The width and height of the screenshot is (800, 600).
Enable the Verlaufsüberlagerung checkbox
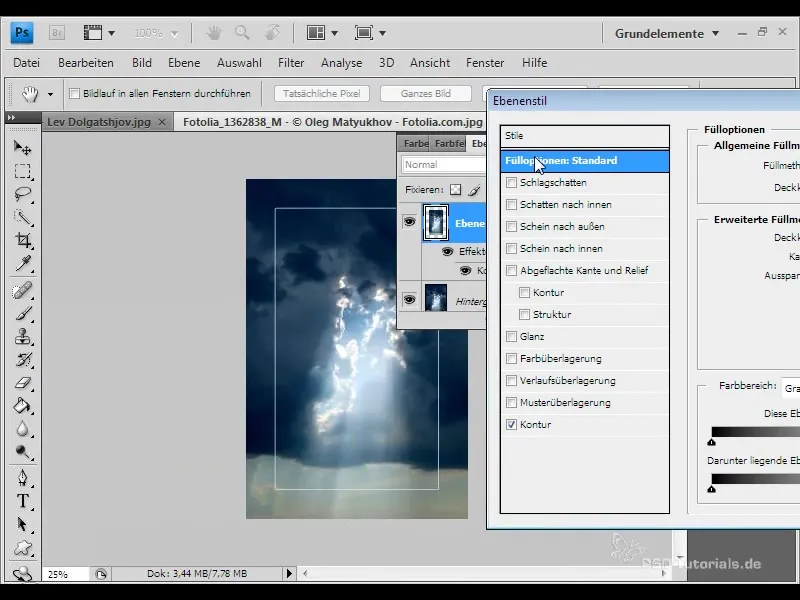(511, 380)
